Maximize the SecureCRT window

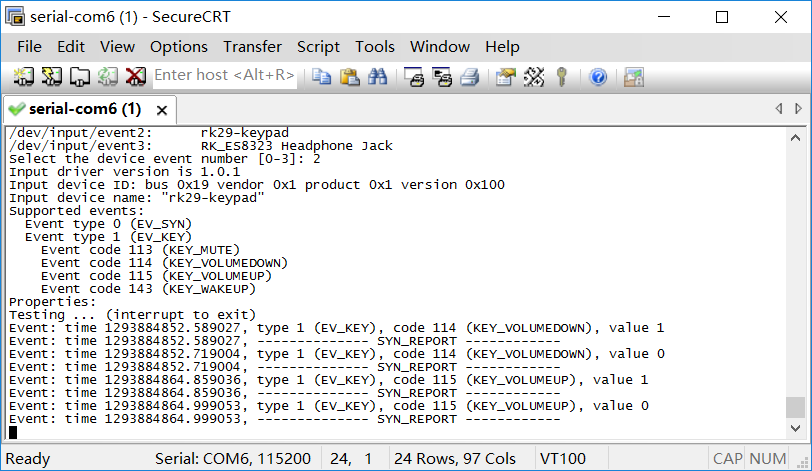tap(722, 17)
